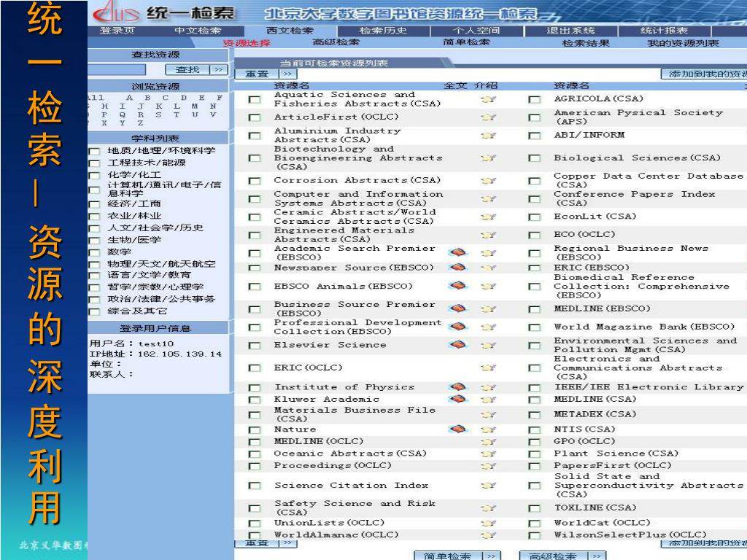
Task: Open intro icon for ArticleFirst (OCLC)
Action: (x=488, y=117)
